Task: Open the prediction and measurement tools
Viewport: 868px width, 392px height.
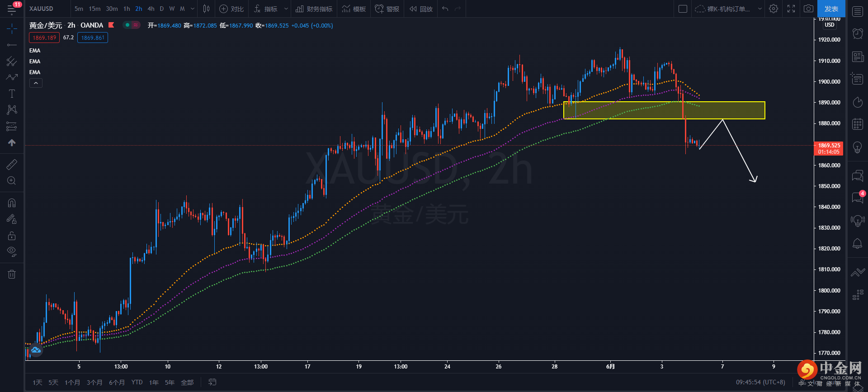Action: [12, 126]
